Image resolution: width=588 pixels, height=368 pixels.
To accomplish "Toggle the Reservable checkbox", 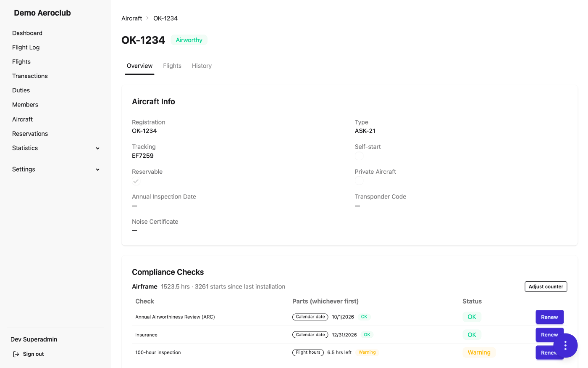I will tap(136, 181).
